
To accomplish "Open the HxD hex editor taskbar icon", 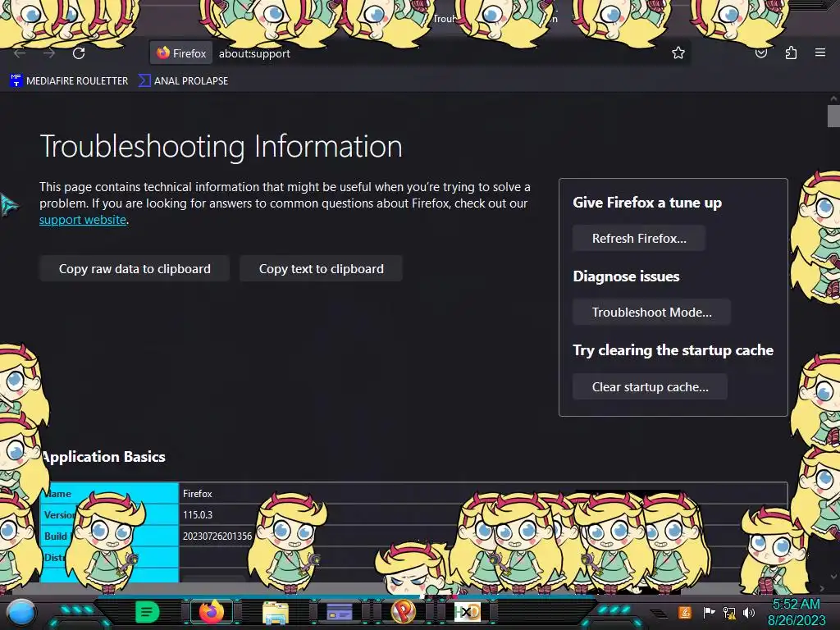I will tap(467, 612).
